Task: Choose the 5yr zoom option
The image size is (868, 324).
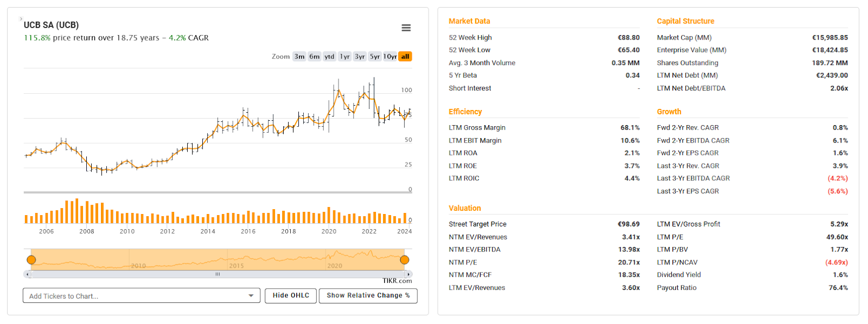Action: pyautogui.click(x=375, y=56)
